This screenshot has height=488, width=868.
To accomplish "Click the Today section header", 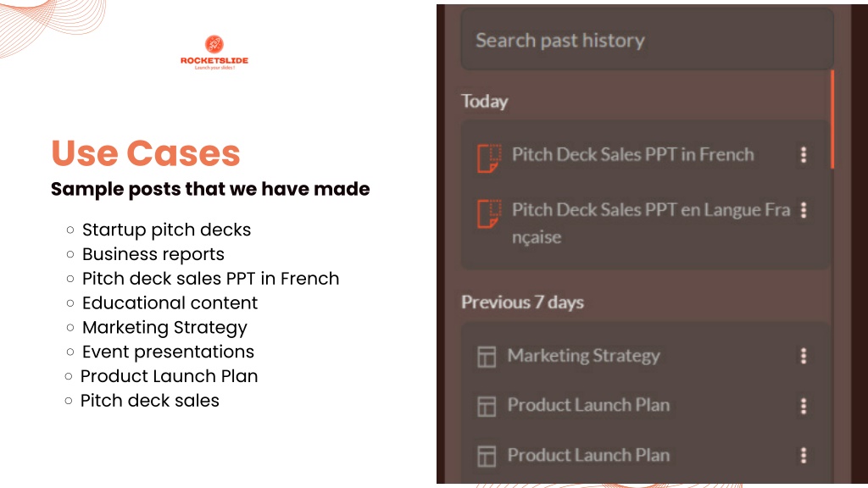I will (x=484, y=102).
